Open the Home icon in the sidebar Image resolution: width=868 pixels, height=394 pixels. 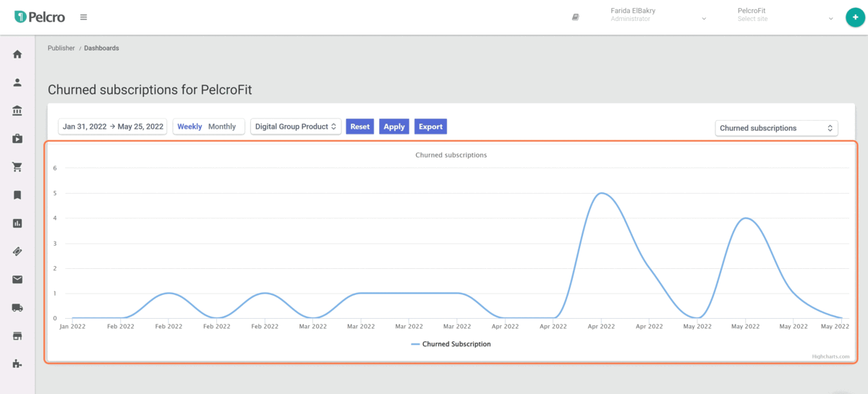[17, 54]
